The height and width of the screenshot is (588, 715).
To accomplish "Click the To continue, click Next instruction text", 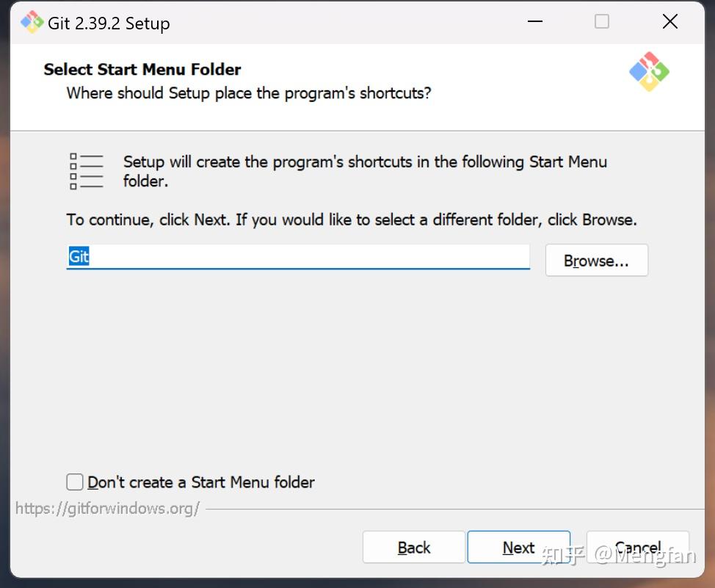I will point(352,219).
